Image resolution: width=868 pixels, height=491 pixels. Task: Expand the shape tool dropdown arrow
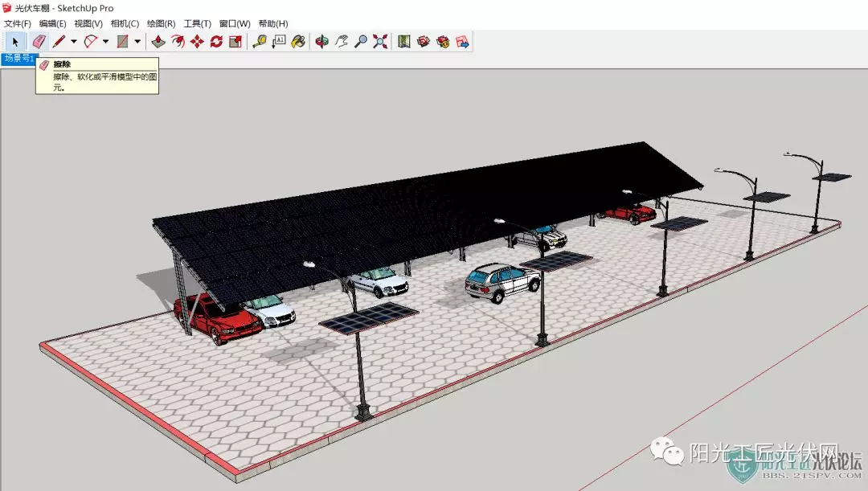click(x=137, y=42)
